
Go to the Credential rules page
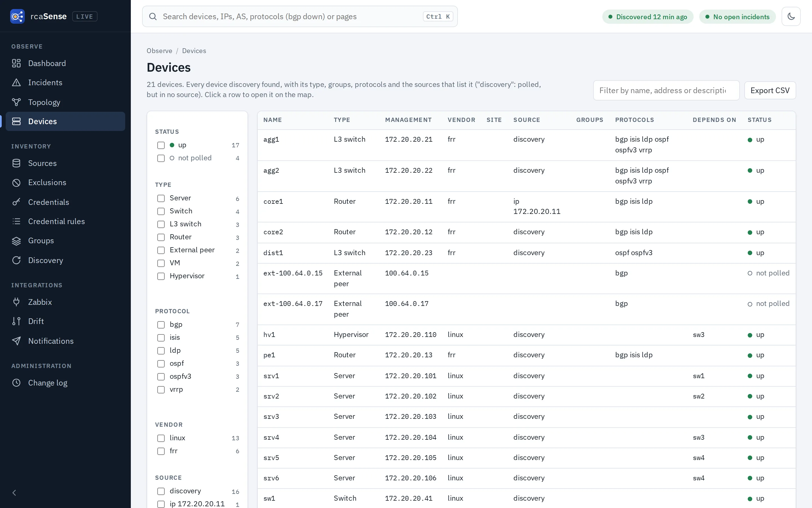pyautogui.click(x=65, y=222)
